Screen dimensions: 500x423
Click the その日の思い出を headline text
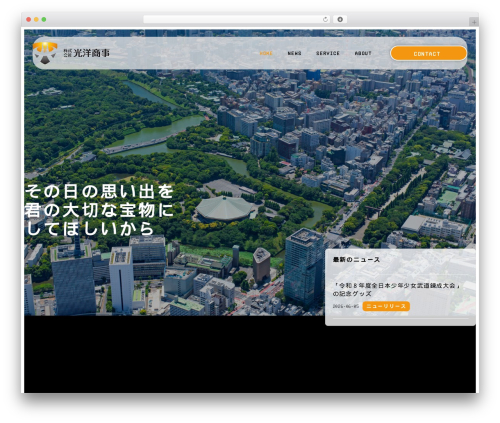[x=99, y=192]
